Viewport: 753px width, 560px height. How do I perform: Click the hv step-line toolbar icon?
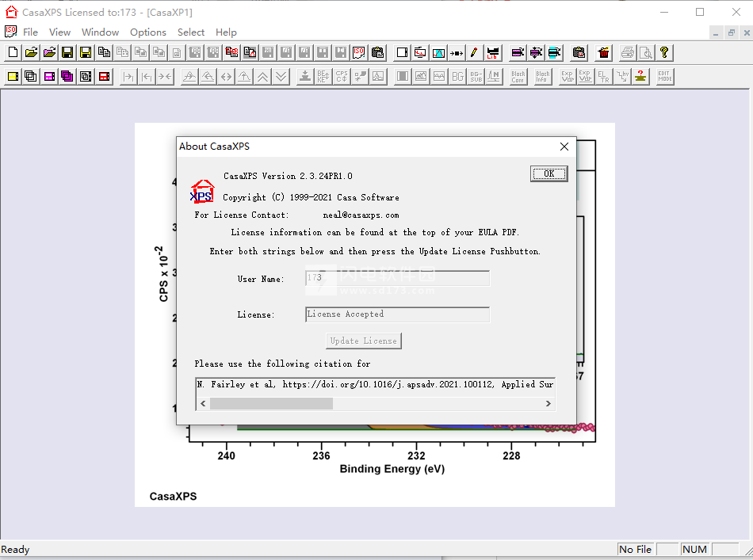622,76
